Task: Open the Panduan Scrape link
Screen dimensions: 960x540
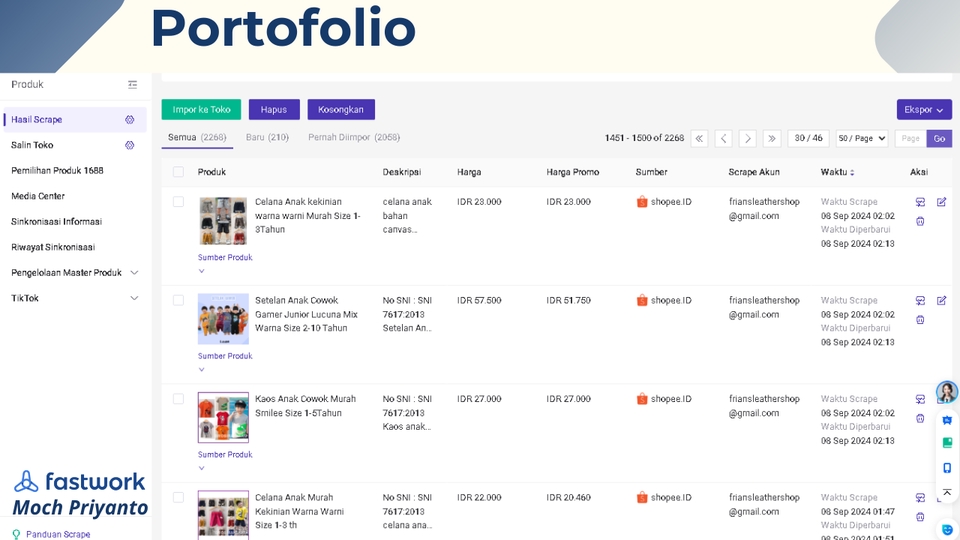Action: (58, 534)
